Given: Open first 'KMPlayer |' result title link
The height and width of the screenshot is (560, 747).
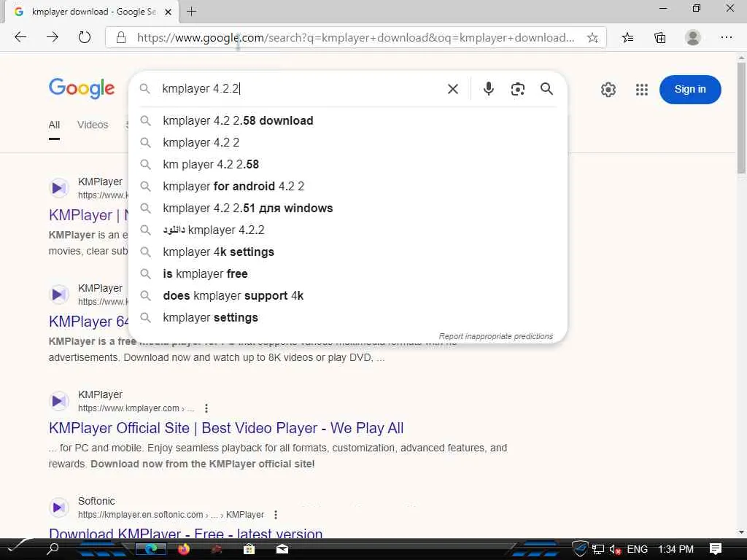Looking at the screenshot, I should (88, 215).
